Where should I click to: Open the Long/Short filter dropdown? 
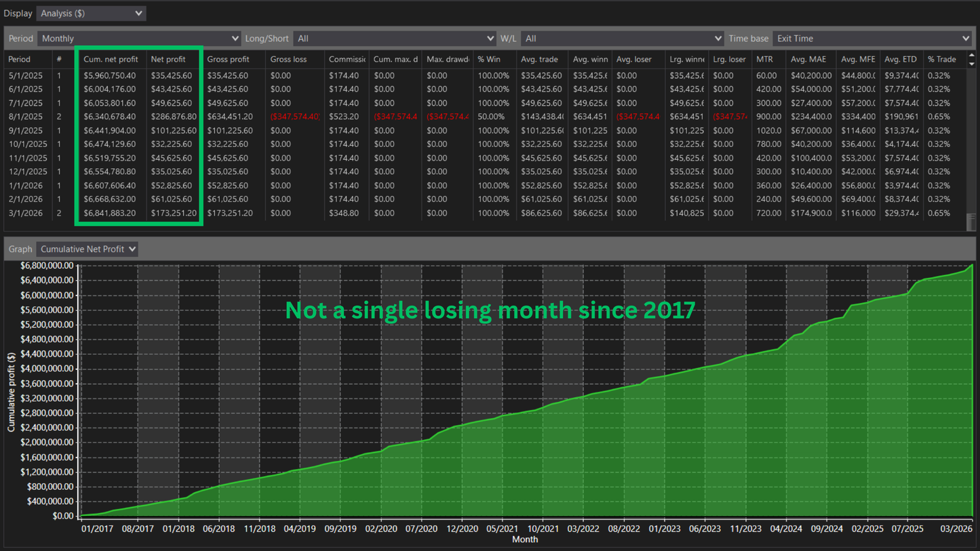(395, 39)
